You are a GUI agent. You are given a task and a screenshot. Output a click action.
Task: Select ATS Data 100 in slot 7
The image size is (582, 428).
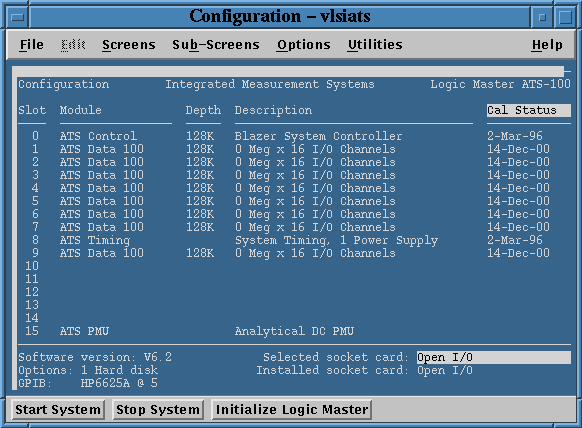102,227
